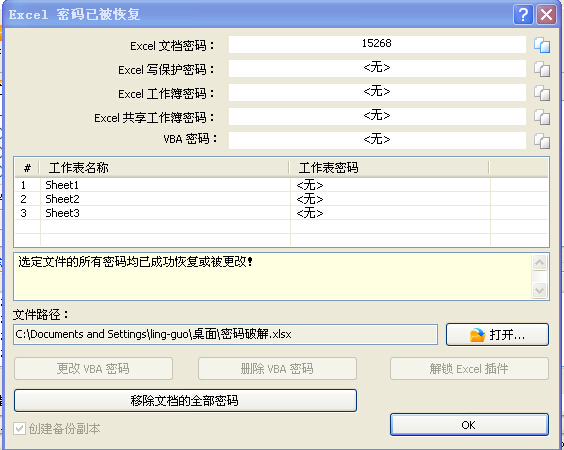Click message box scrollbar up arrow

pos(540,262)
